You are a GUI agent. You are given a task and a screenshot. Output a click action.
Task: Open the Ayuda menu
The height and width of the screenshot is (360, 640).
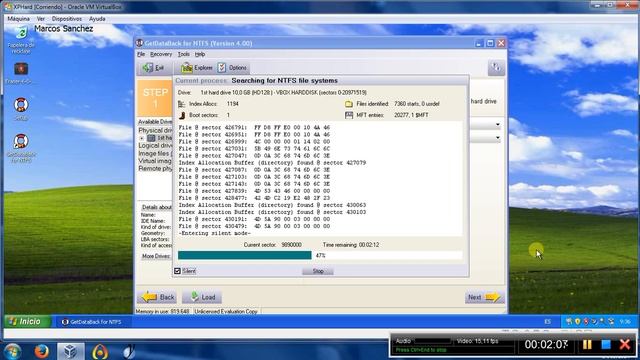[x=97, y=19]
